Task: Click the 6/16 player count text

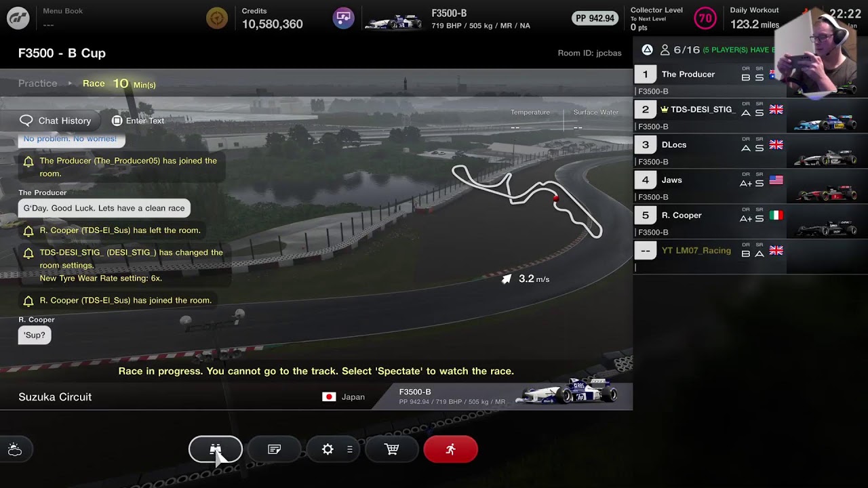Action: tap(686, 49)
